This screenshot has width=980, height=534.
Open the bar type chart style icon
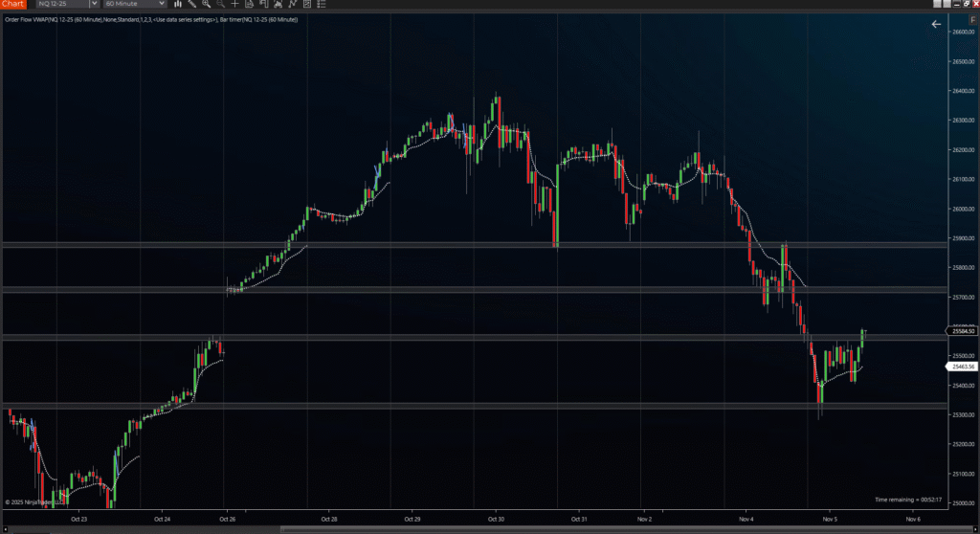click(178, 4)
